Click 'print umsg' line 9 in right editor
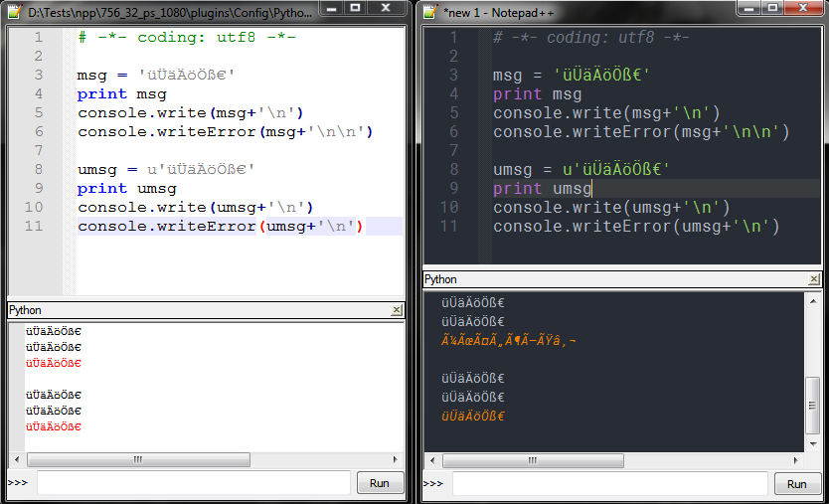829x504 pixels. pos(543,189)
